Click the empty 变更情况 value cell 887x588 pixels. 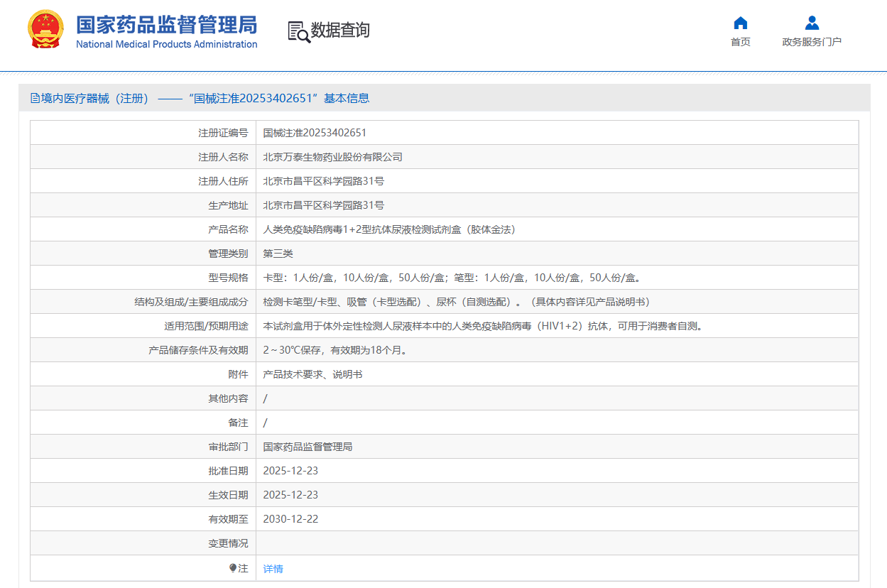tap(557, 543)
